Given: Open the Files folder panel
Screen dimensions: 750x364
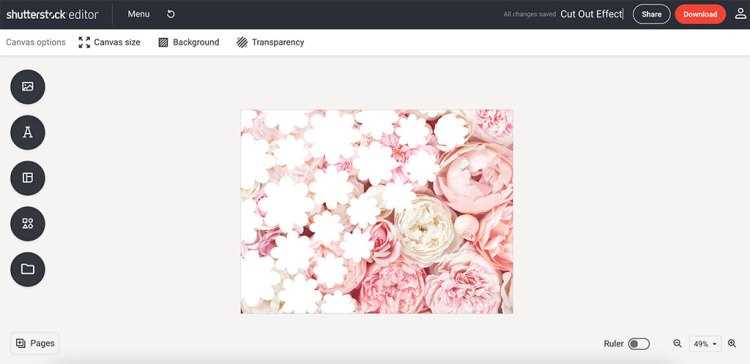Looking at the screenshot, I should (28, 269).
